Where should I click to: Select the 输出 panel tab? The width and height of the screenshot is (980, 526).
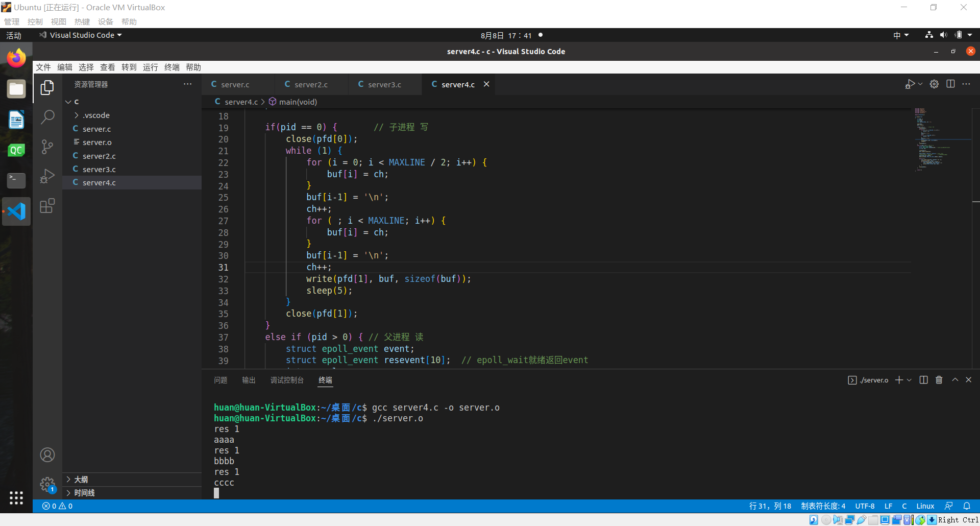(x=249, y=380)
